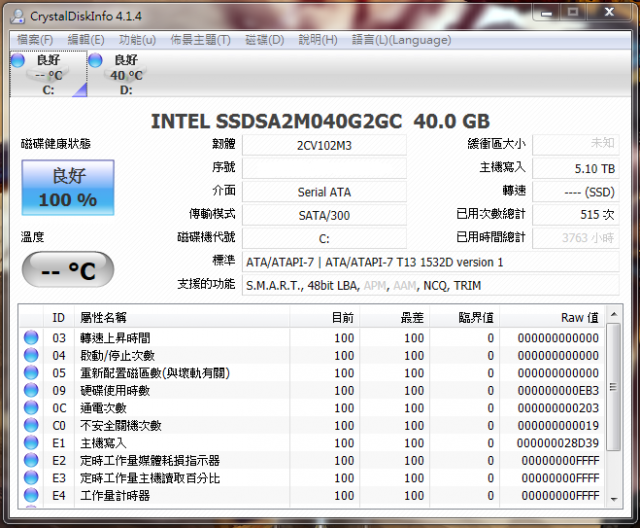Click the empty serial number field
The width and height of the screenshot is (640, 528).
324,168
